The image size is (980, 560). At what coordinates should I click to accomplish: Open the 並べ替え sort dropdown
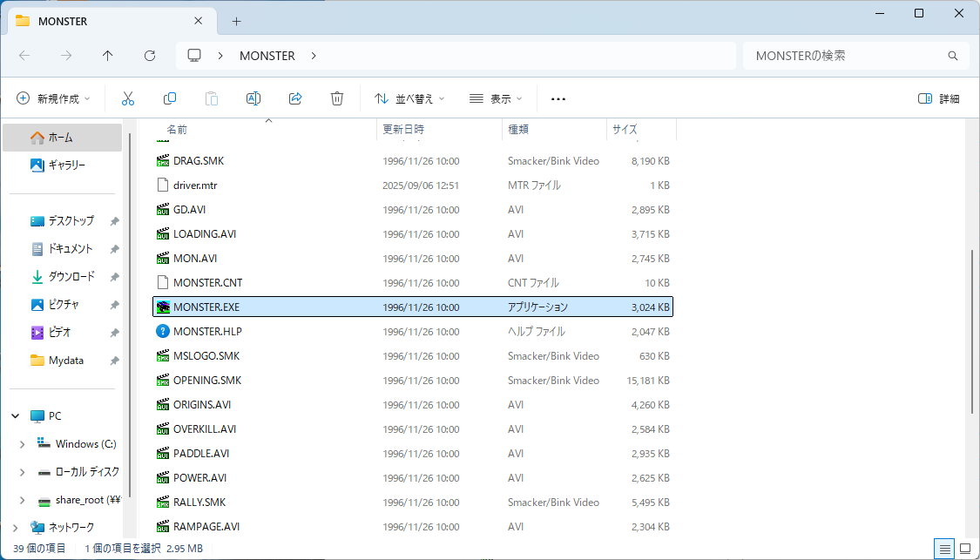409,98
